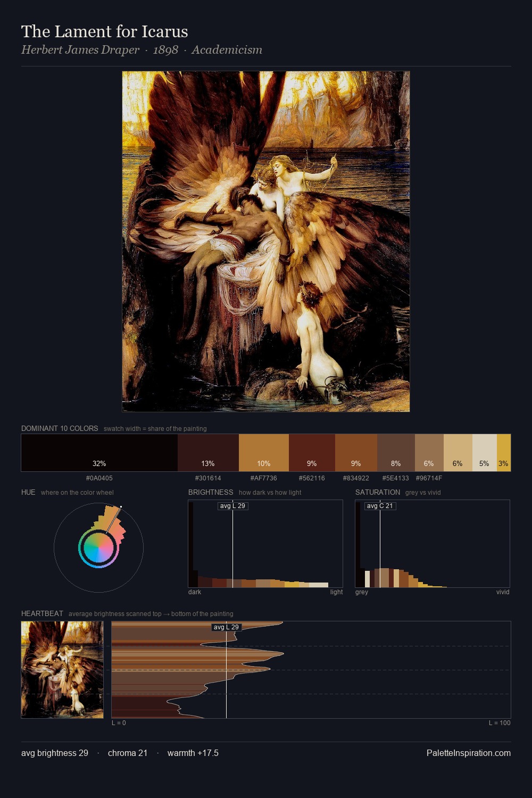532x798 pixels.
Task: Click the 'DOMINANT 10 COLORS' heading
Action: pyautogui.click(x=60, y=428)
